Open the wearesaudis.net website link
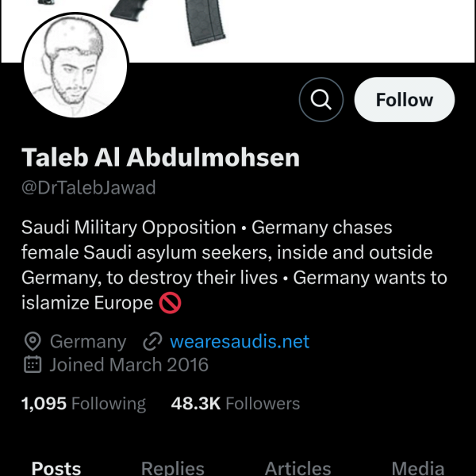 click(239, 342)
